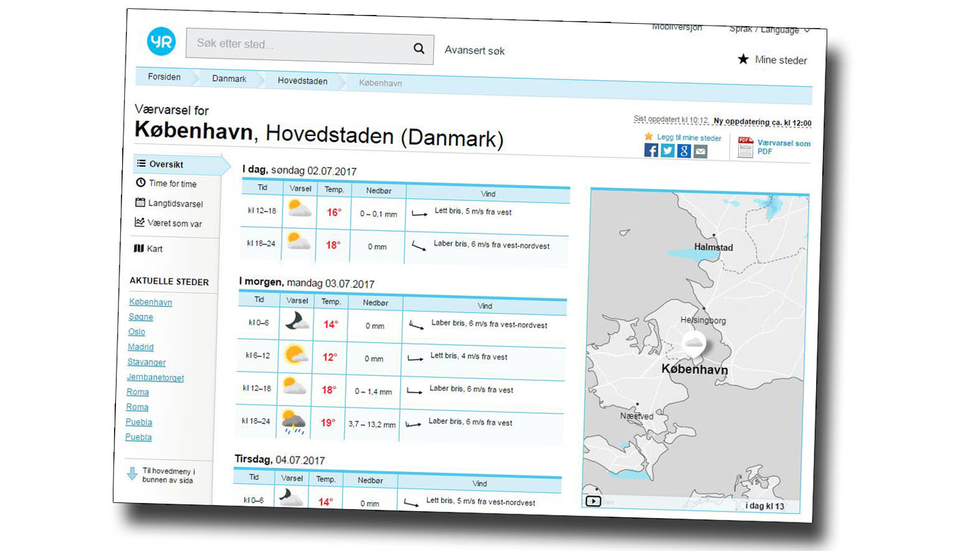This screenshot has height=551, width=980.
Task: Open Været som var menu item
Action: pyautogui.click(x=174, y=223)
